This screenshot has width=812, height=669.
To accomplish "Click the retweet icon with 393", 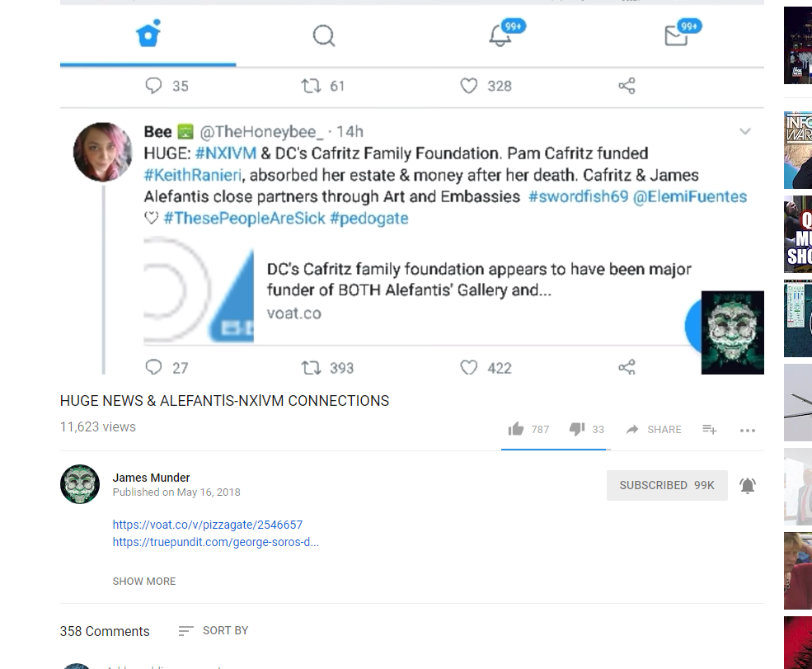I will coord(311,367).
